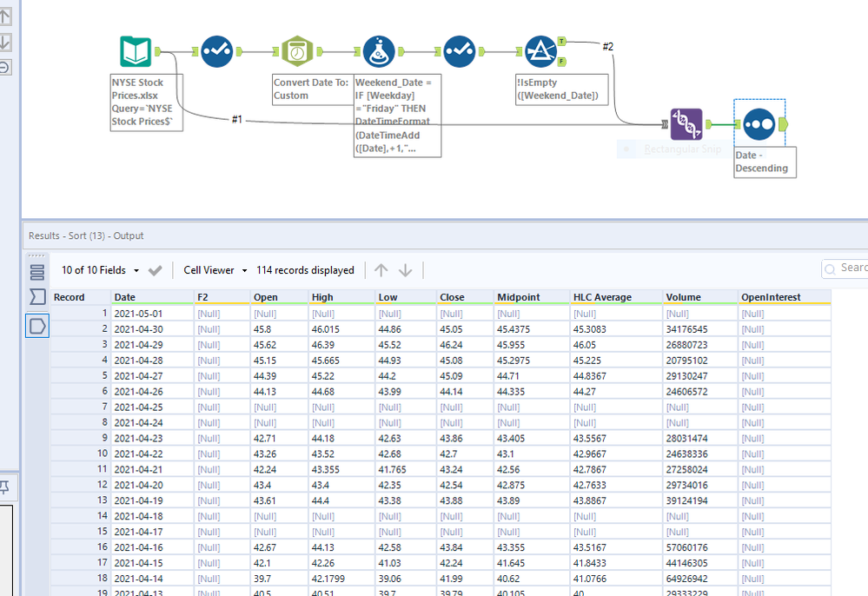Image resolution: width=868 pixels, height=596 pixels.
Task: Click the NYSE Stock Prices.xlsx annotation
Action: click(x=147, y=103)
